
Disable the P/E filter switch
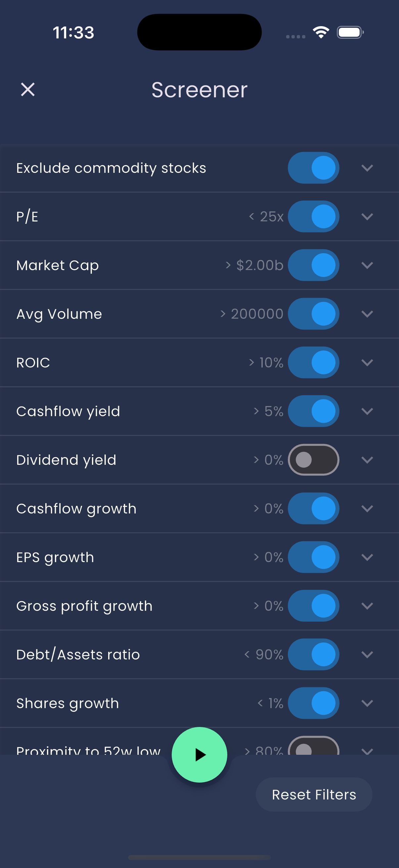(313, 216)
